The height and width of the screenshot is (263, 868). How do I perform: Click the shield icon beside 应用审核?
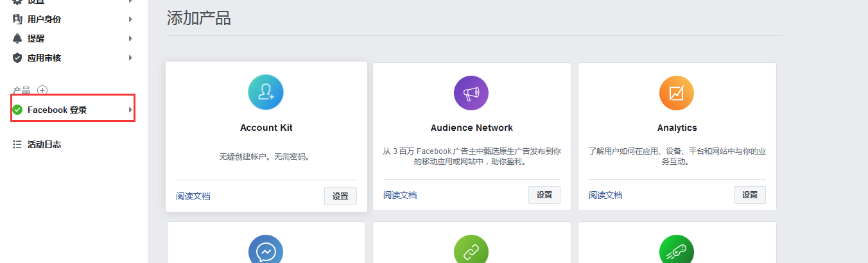tap(17, 58)
